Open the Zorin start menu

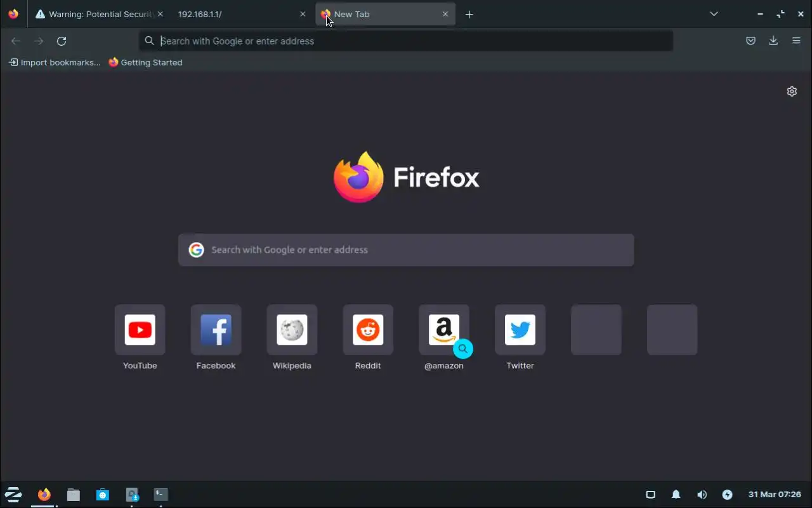13,494
